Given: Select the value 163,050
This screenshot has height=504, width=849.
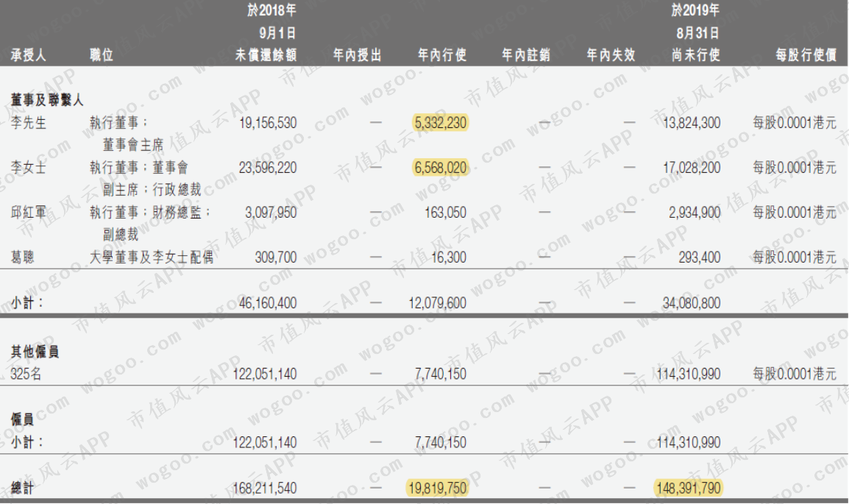Looking at the screenshot, I should (x=445, y=213).
